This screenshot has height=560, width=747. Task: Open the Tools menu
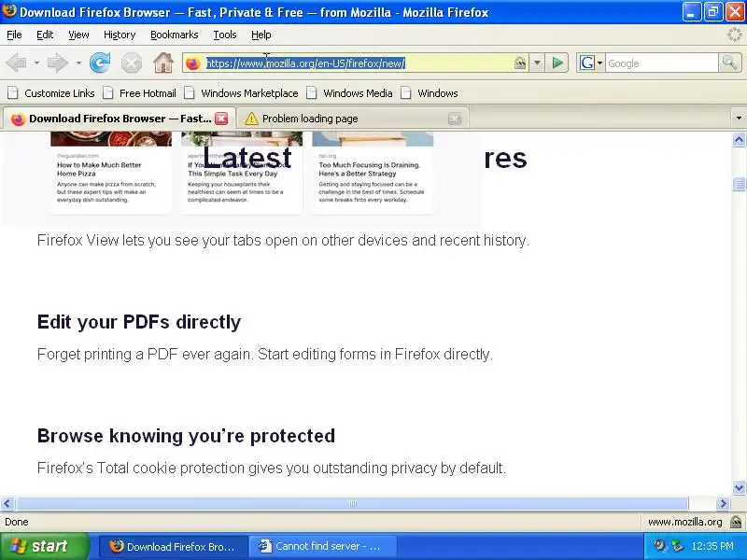coord(225,35)
